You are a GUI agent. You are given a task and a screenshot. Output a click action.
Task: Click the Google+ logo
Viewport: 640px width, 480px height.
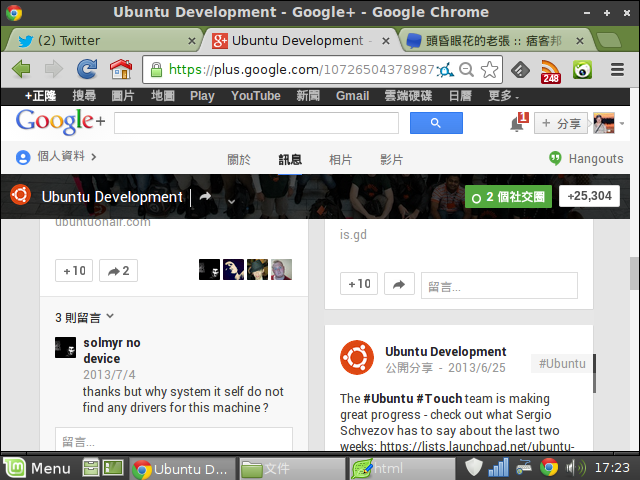click(60, 121)
